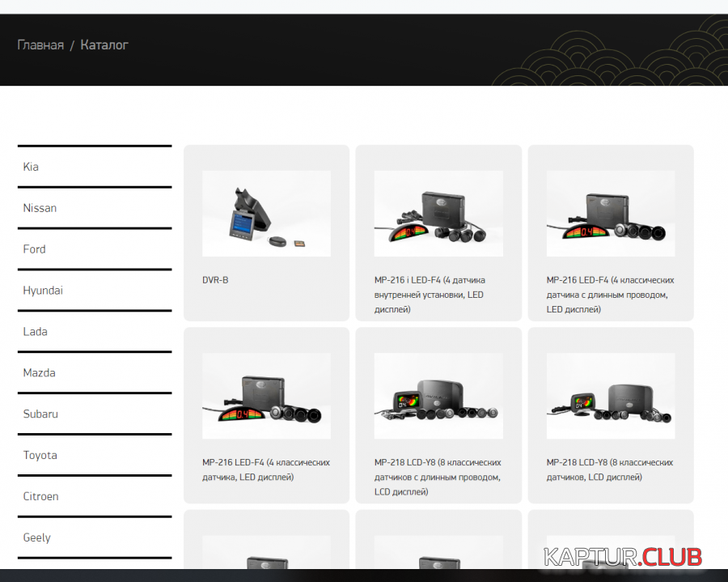Click MP-216 LED-F4 'датчика, LED дисплей' title
Viewport: 728px width, 582px height.
[x=266, y=469]
